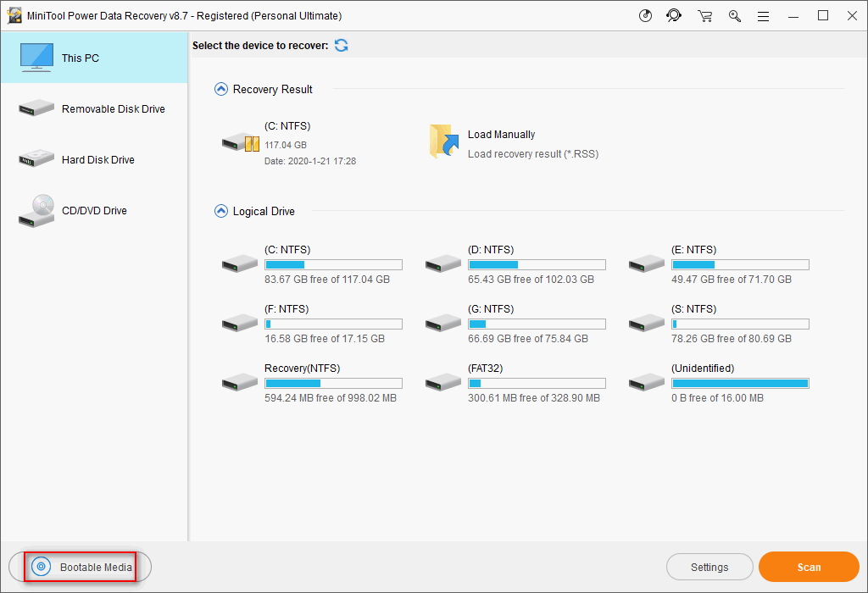This screenshot has height=593, width=868.
Task: Click the Unidentified full usage bar
Action: coord(740,383)
